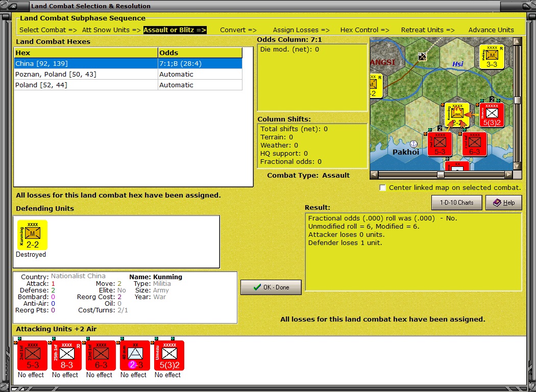536x392 pixels.
Task: Click the Hex column header
Action: [86, 53]
